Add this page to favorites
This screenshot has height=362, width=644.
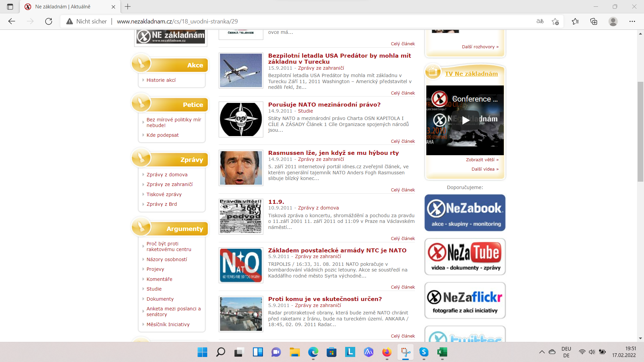(555, 21)
